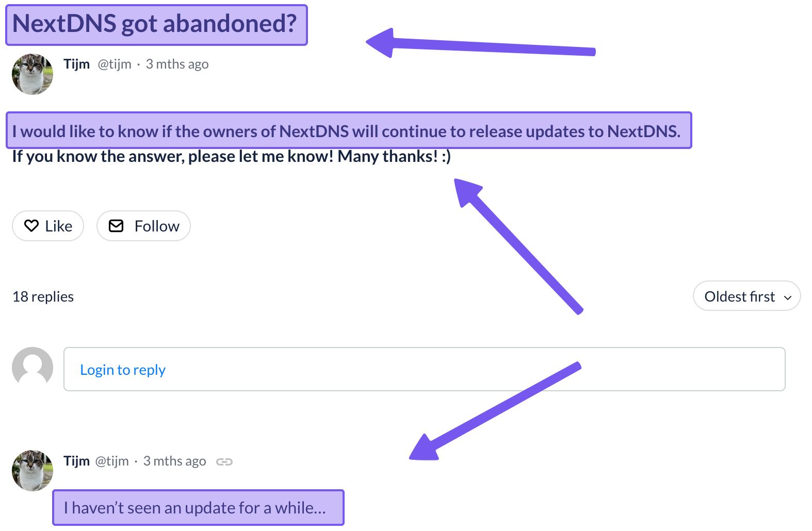Click the thread title NextDNS got abandoned?

(155, 24)
